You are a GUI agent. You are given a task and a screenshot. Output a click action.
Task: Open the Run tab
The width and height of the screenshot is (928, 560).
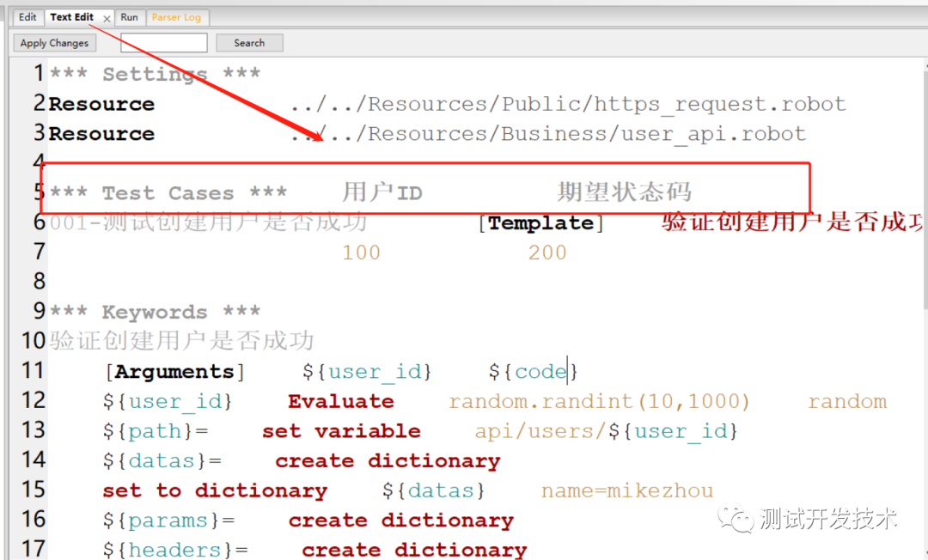(x=129, y=17)
